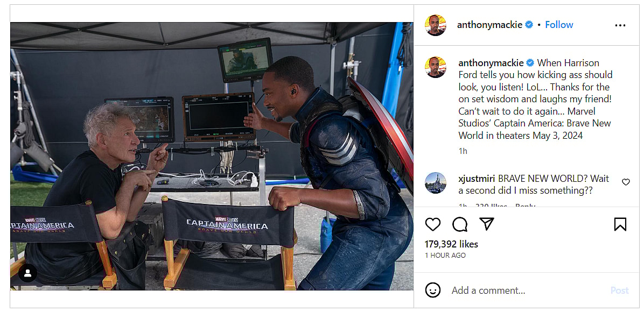Click anthonymackie username in the caption
644x312 pixels.
[491, 63]
